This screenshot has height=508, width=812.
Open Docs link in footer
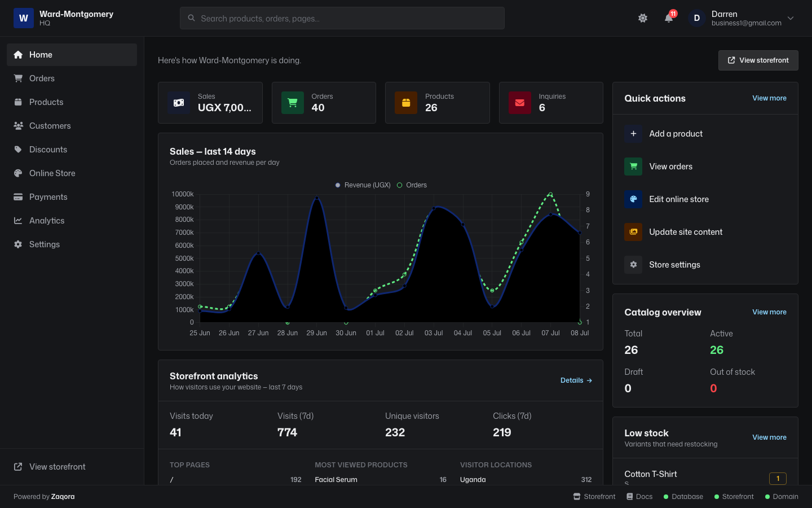click(x=639, y=497)
